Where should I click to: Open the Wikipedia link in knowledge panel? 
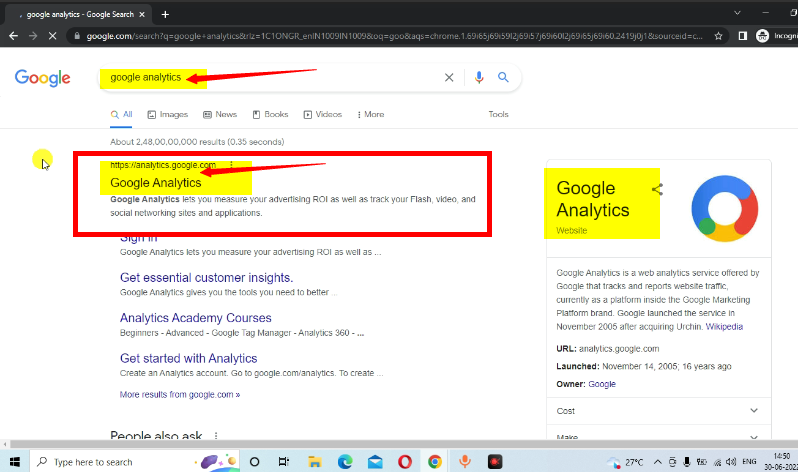click(724, 327)
